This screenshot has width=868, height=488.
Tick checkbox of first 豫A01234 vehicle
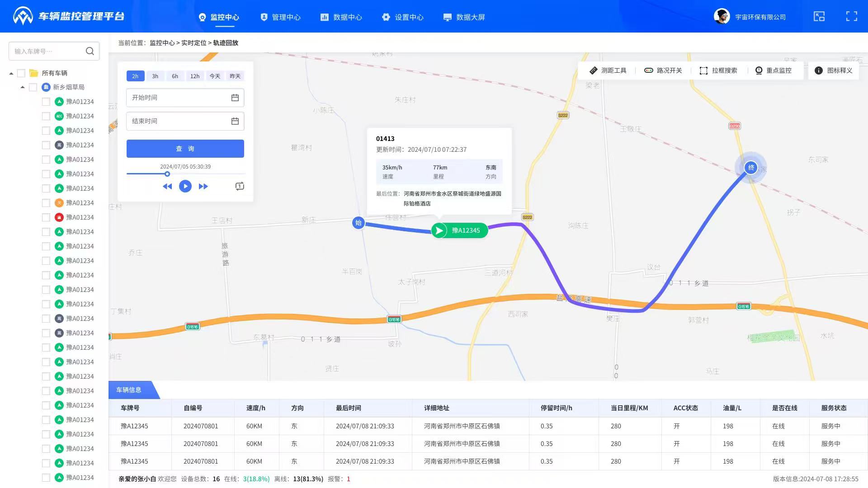(x=46, y=102)
